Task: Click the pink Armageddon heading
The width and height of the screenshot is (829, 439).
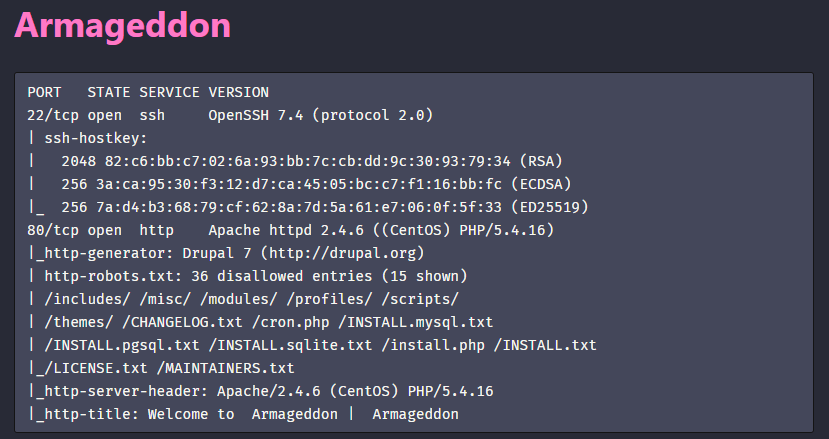Action: (x=123, y=26)
